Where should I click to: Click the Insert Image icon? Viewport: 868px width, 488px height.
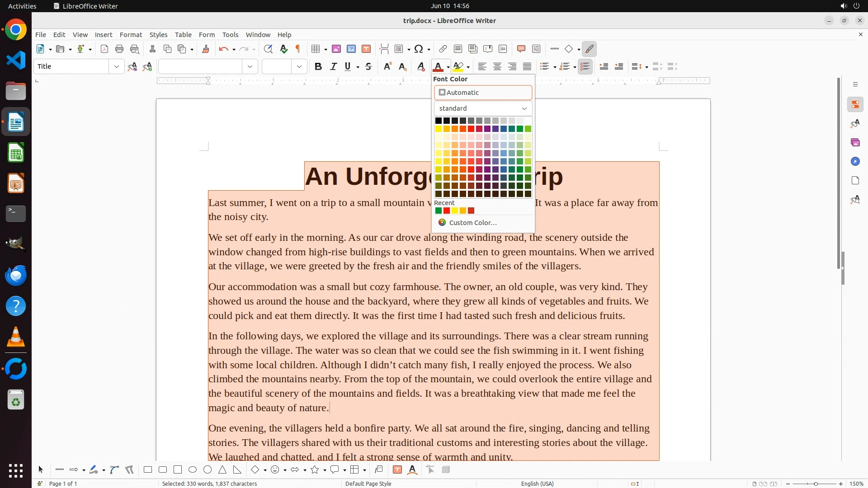coord(336,49)
